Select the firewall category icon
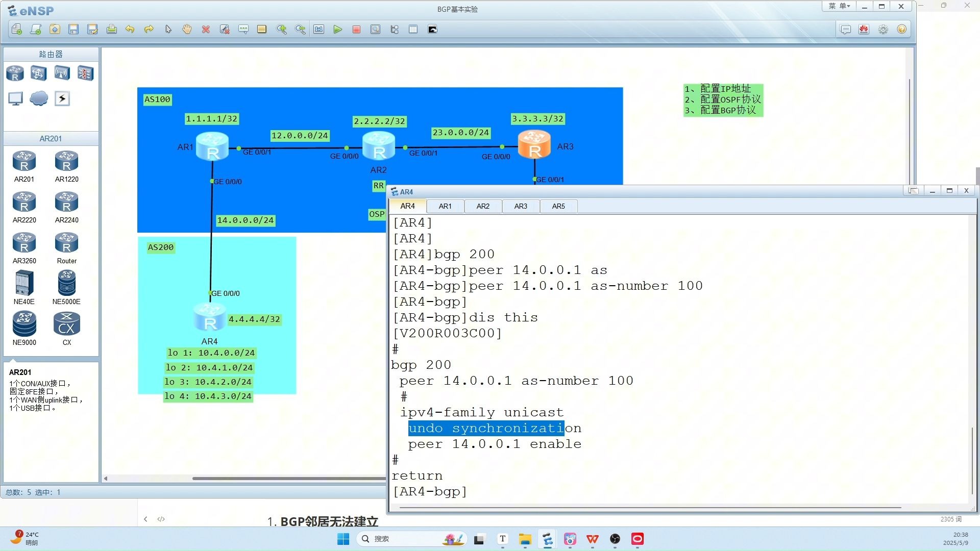The height and width of the screenshot is (551, 980). pyautogui.click(x=85, y=73)
